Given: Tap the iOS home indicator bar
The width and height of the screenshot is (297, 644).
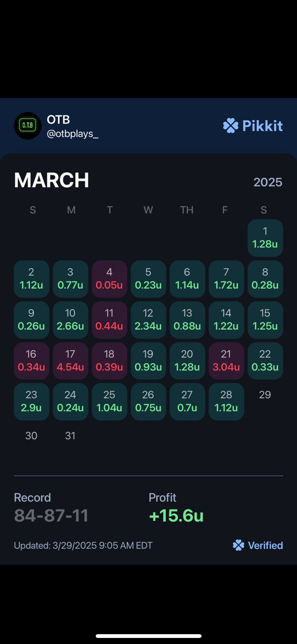Looking at the screenshot, I should [149, 636].
